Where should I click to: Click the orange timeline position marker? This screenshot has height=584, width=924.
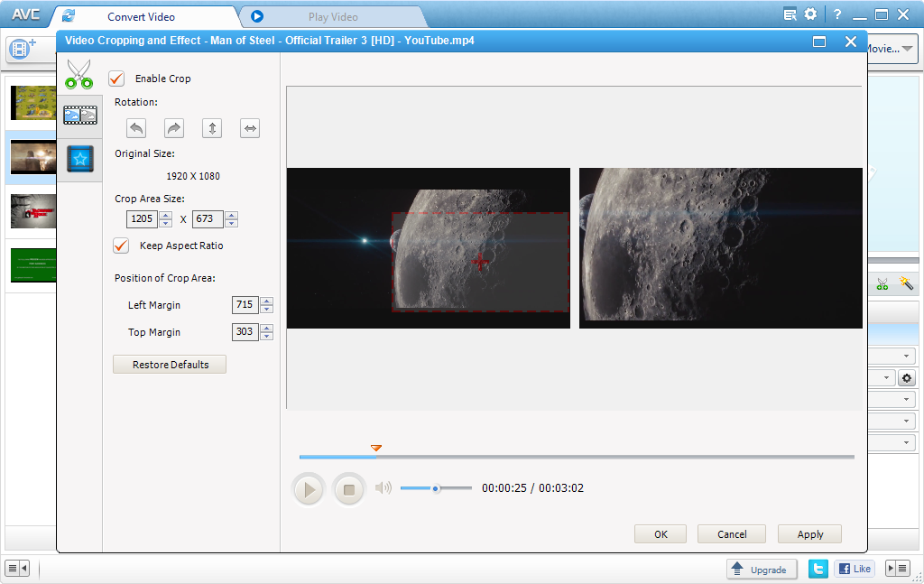pos(376,449)
